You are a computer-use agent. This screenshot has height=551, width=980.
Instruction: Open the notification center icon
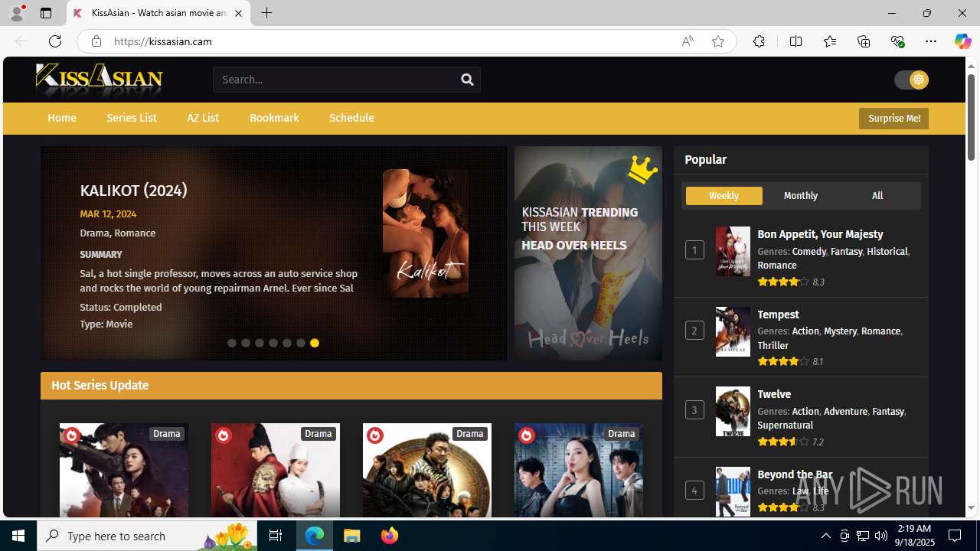pos(955,536)
